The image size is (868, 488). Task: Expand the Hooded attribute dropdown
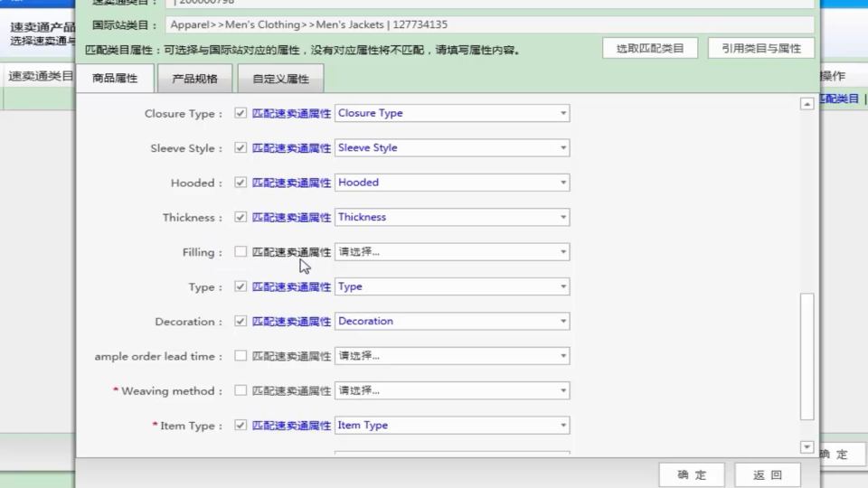[x=452, y=183]
